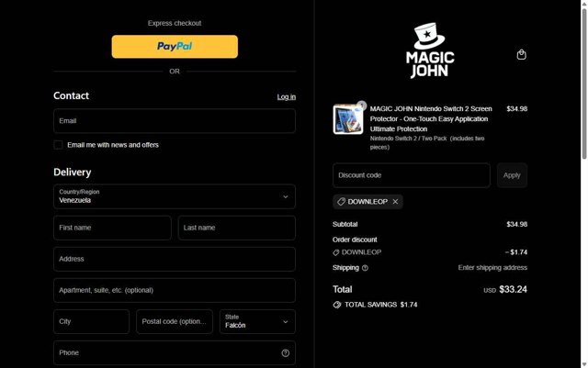Focus the Postal code field
The height and width of the screenshot is (368, 588).
coord(175,321)
